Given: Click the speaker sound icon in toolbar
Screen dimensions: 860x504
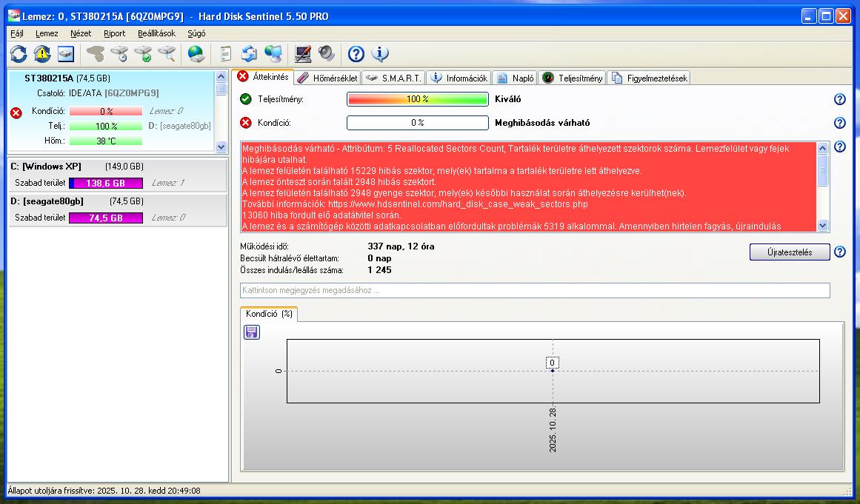Looking at the screenshot, I should [x=326, y=53].
